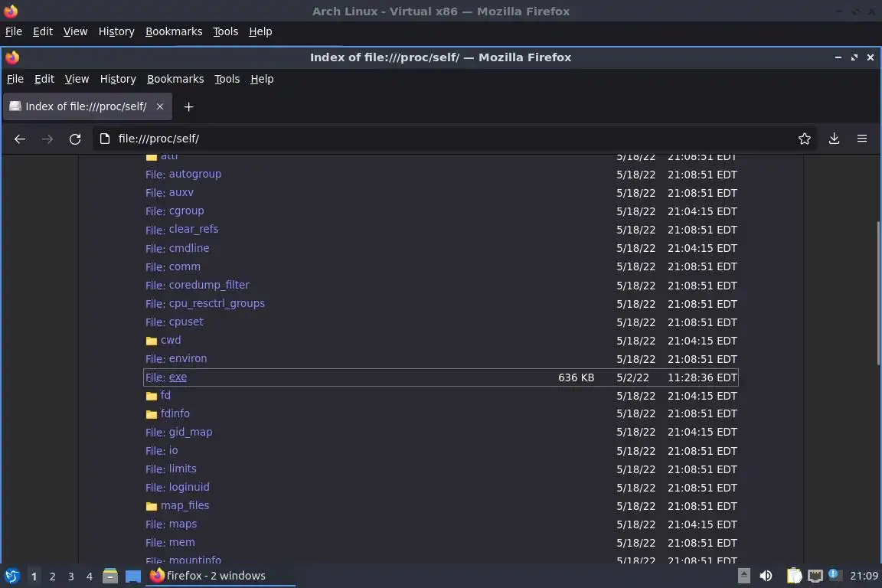Open outer Arch Linux window Help menu

point(260,32)
